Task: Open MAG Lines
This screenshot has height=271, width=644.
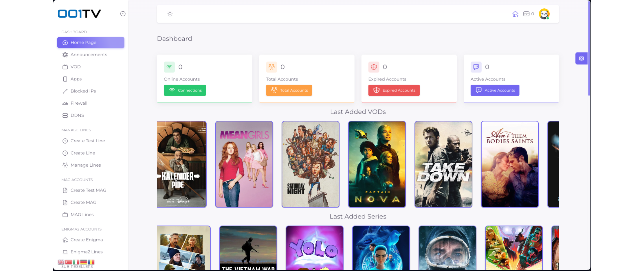Action: click(x=91, y=215)
